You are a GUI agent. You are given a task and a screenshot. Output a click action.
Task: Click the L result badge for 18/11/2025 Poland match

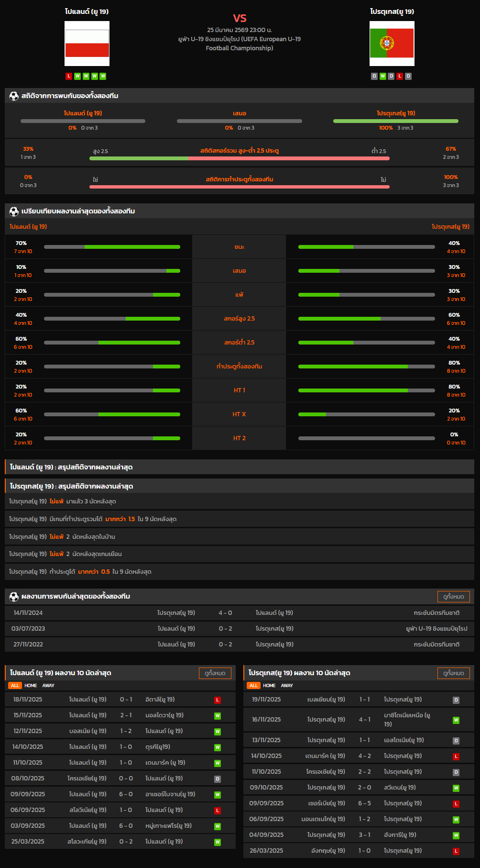(x=218, y=700)
